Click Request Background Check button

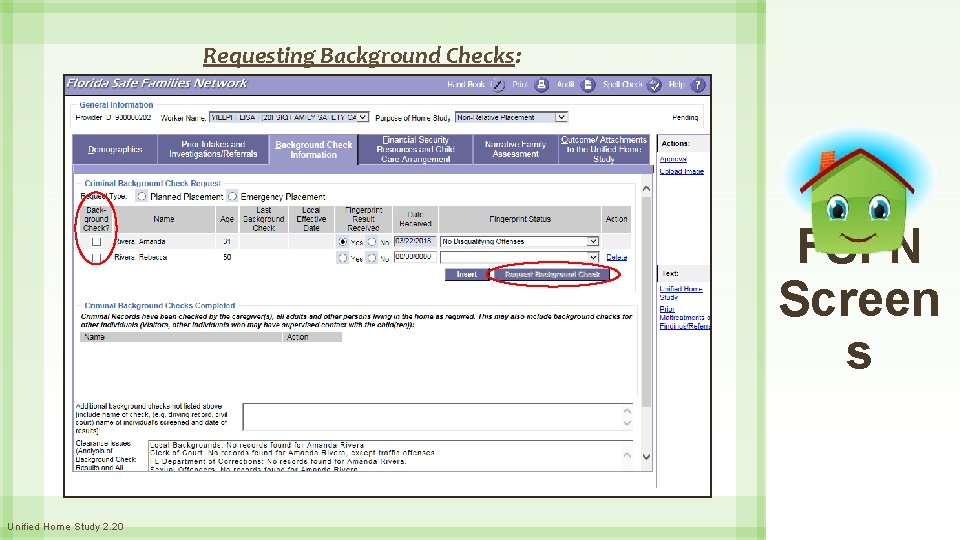coord(552,274)
